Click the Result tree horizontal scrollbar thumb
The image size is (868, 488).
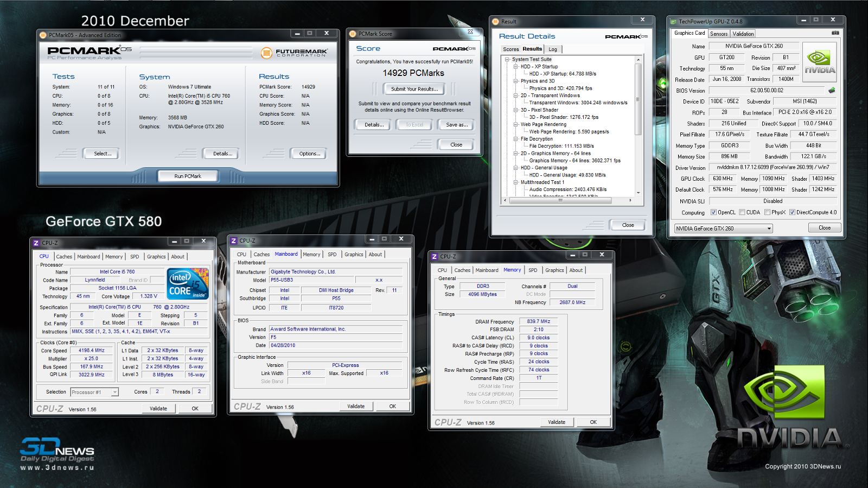560,200
